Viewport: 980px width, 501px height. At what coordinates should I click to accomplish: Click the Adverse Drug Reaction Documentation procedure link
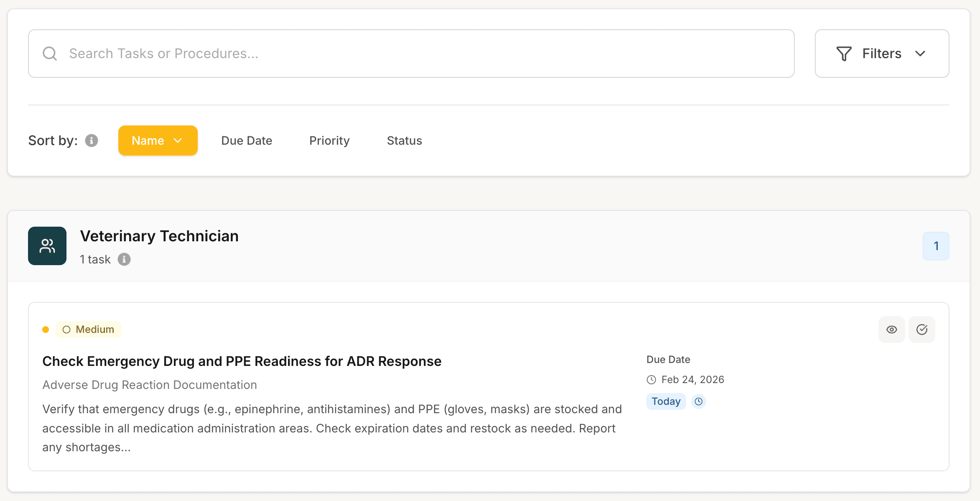tap(150, 385)
